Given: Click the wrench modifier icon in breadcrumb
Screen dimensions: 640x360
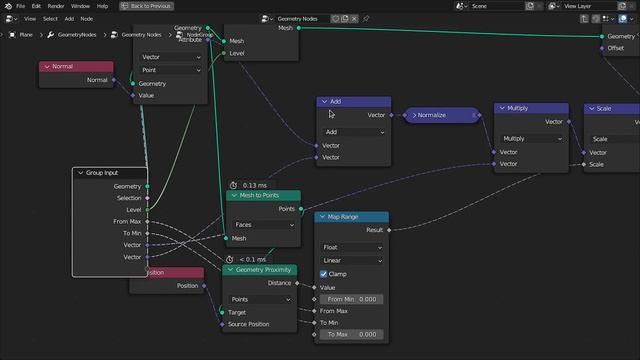Looking at the screenshot, I should tap(51, 35).
